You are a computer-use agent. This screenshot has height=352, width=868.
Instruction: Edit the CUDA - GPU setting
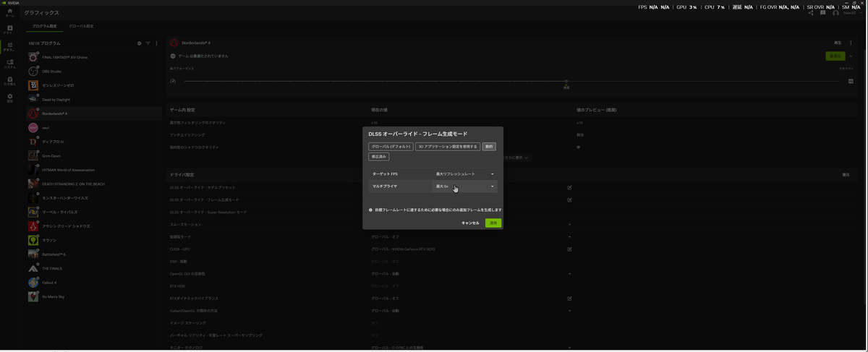tap(569, 249)
